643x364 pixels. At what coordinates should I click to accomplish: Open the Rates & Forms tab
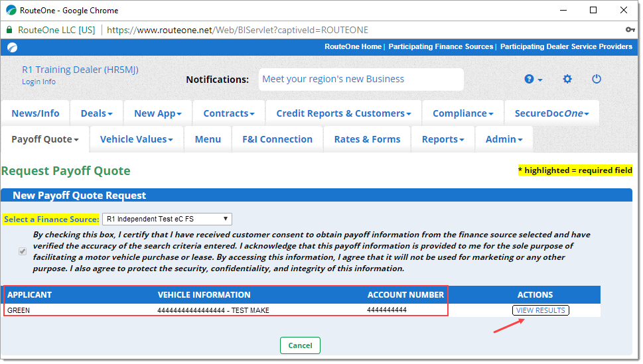click(x=367, y=139)
